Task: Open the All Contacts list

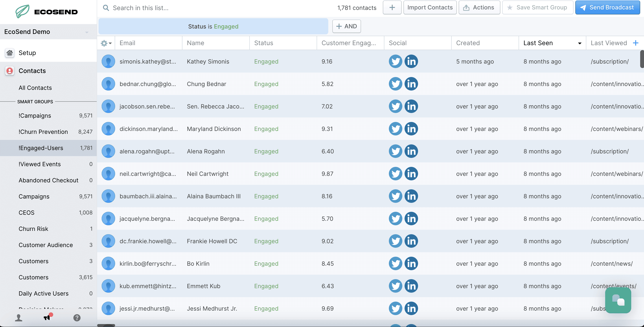Action: 35,88
